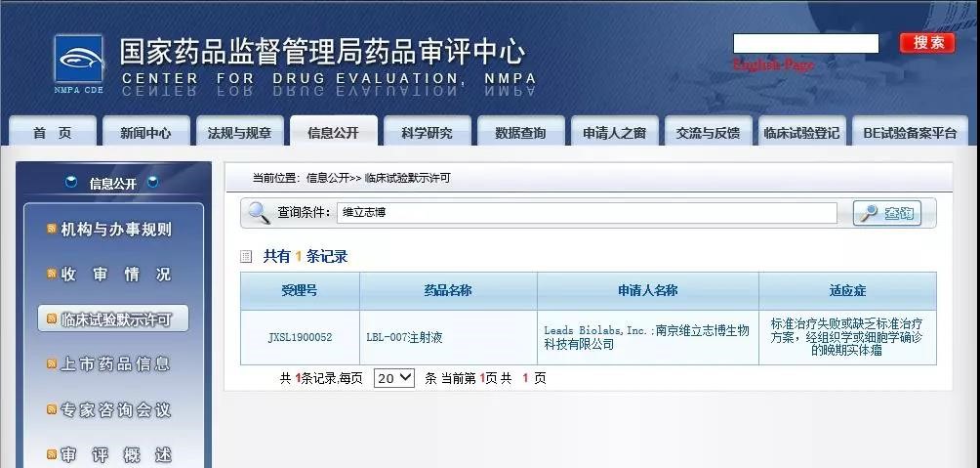
Task: Click the 共有1条记录 heading text
Action: click(x=305, y=256)
